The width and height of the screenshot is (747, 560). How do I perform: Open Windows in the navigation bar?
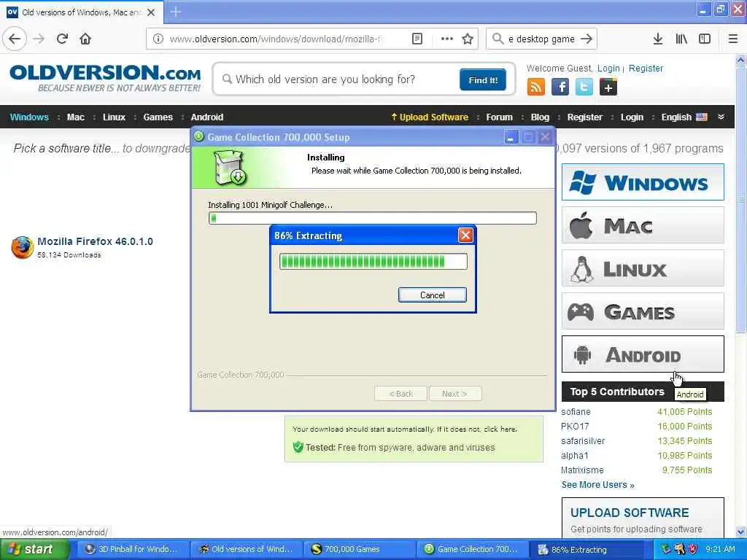pos(29,117)
